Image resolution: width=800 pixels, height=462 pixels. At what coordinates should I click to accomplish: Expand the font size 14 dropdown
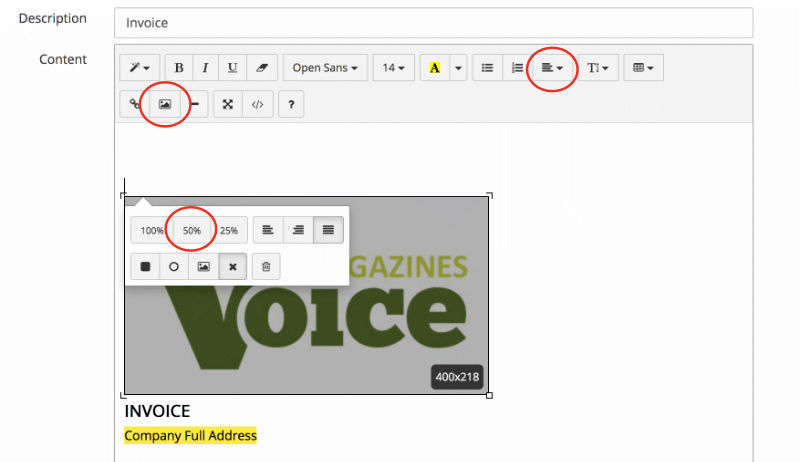(x=394, y=68)
